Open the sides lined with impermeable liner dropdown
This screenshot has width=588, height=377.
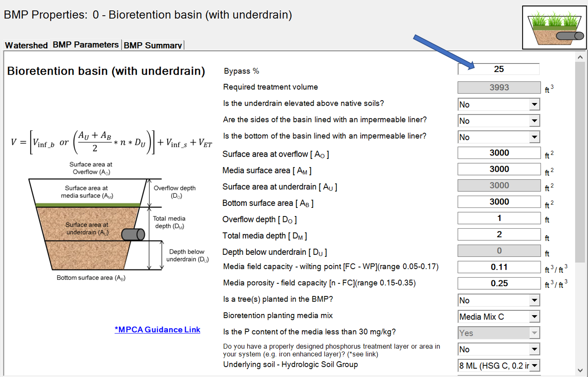click(x=534, y=121)
